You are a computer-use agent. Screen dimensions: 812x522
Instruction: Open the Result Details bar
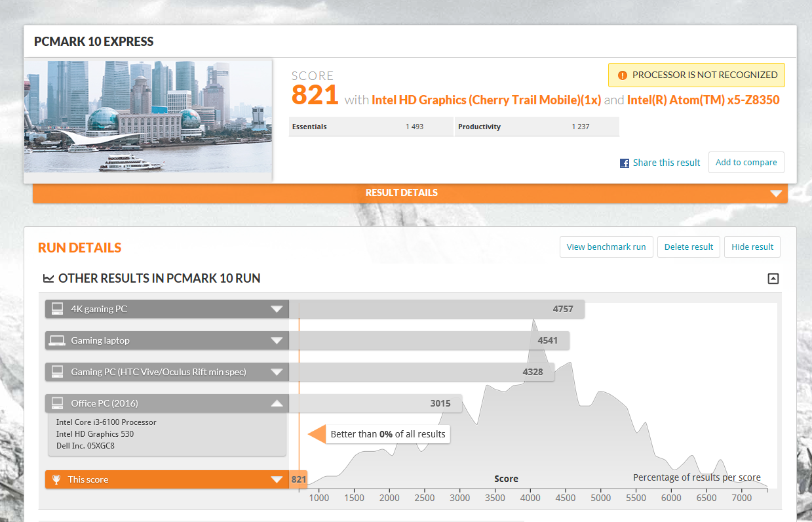pyautogui.click(x=410, y=193)
